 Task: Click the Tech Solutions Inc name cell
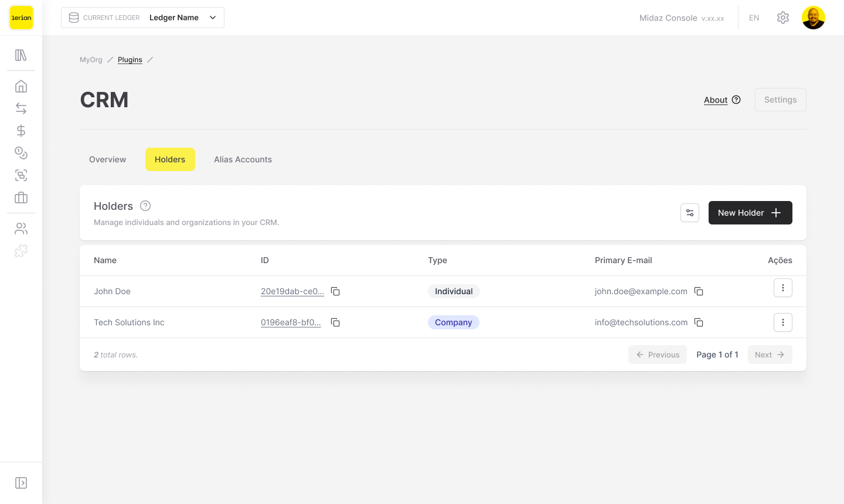pyautogui.click(x=129, y=322)
